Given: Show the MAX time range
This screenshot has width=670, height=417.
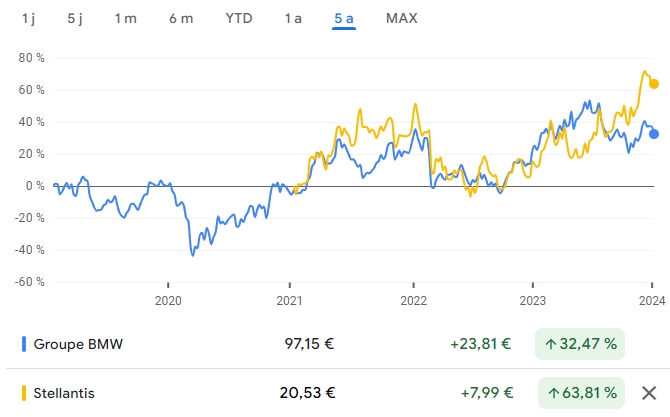Looking at the screenshot, I should [x=401, y=18].
